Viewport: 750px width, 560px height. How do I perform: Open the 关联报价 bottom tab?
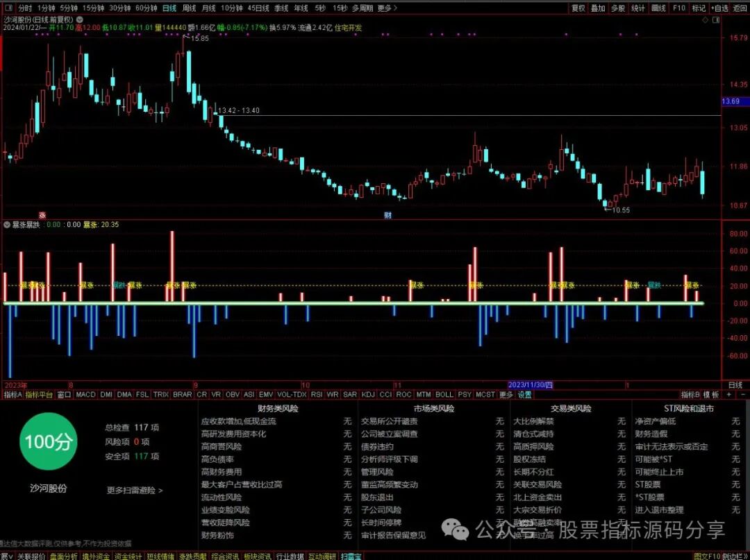[31, 556]
